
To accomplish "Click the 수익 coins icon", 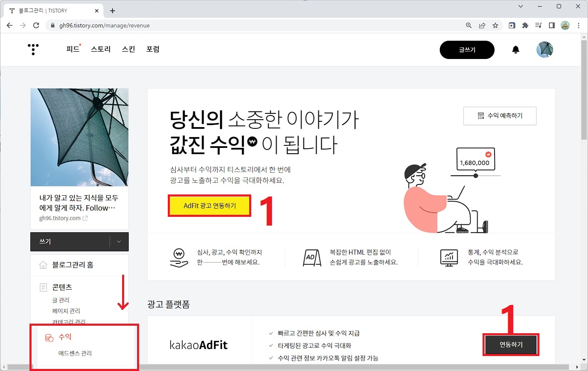I will (x=49, y=337).
